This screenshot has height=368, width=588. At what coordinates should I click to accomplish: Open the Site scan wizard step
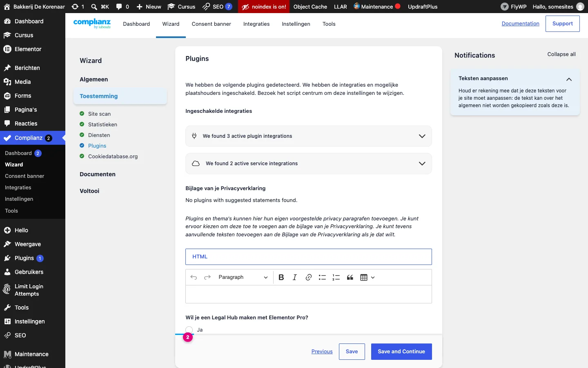(x=99, y=114)
